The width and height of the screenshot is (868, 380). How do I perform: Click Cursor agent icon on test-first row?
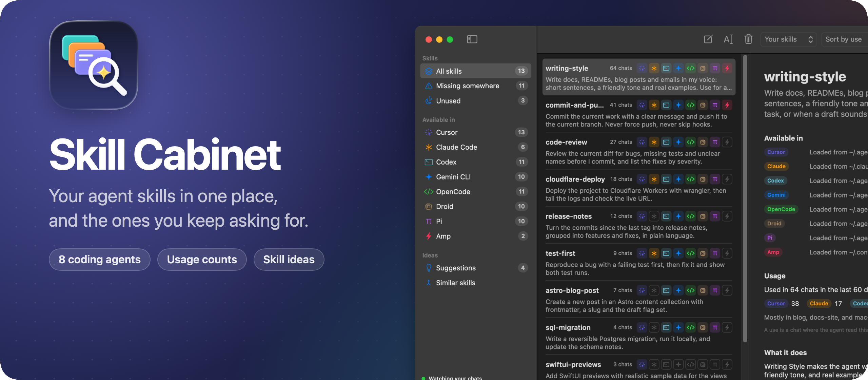[x=642, y=253]
